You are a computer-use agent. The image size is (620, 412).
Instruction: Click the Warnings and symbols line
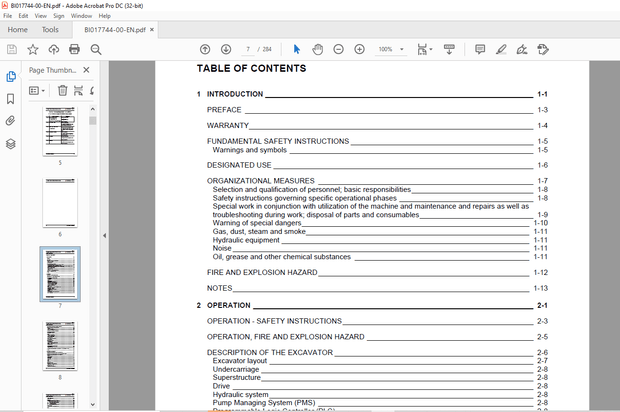[380, 150]
